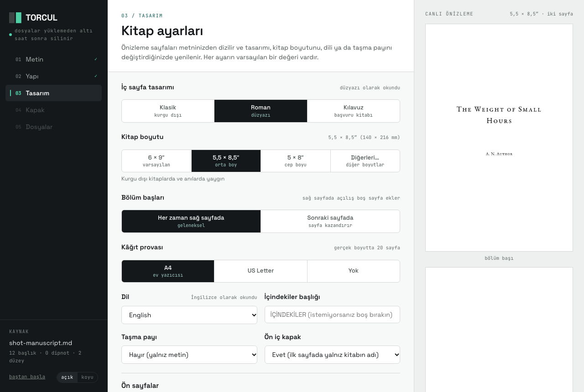
Task: Open the Ön iç kapak dropdown
Action: (x=332, y=355)
